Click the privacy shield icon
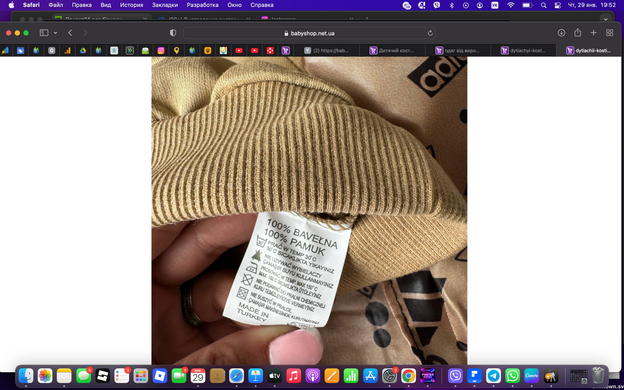 [x=173, y=33]
